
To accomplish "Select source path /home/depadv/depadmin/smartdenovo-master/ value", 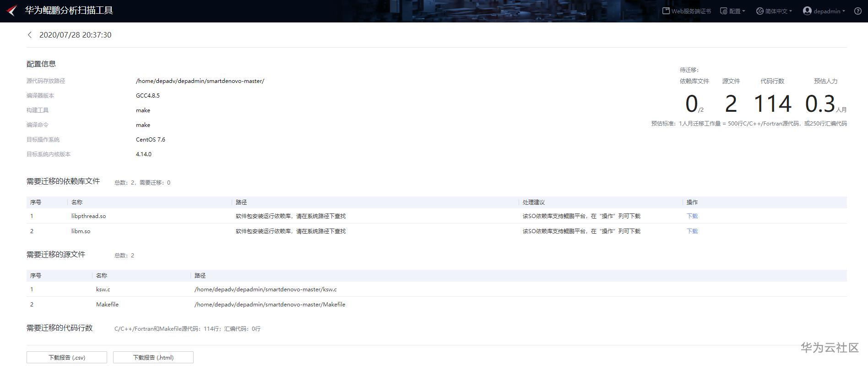I will pyautogui.click(x=200, y=81).
